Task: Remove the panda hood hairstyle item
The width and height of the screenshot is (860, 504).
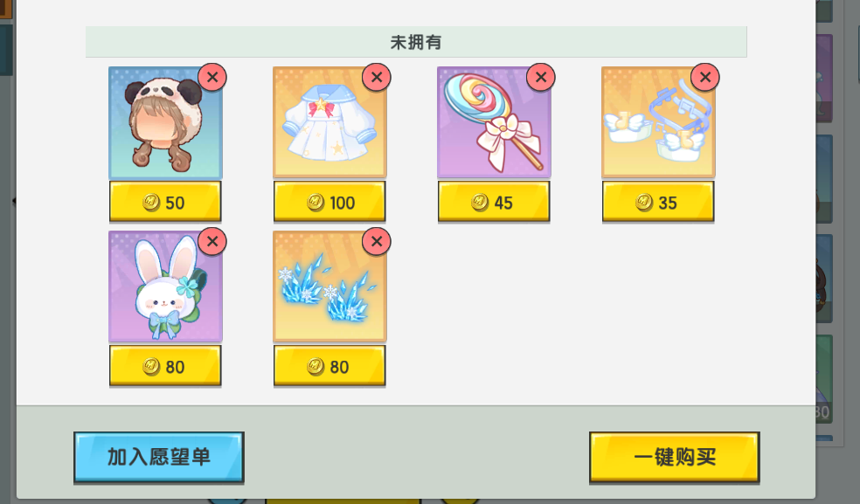Action: click(212, 78)
